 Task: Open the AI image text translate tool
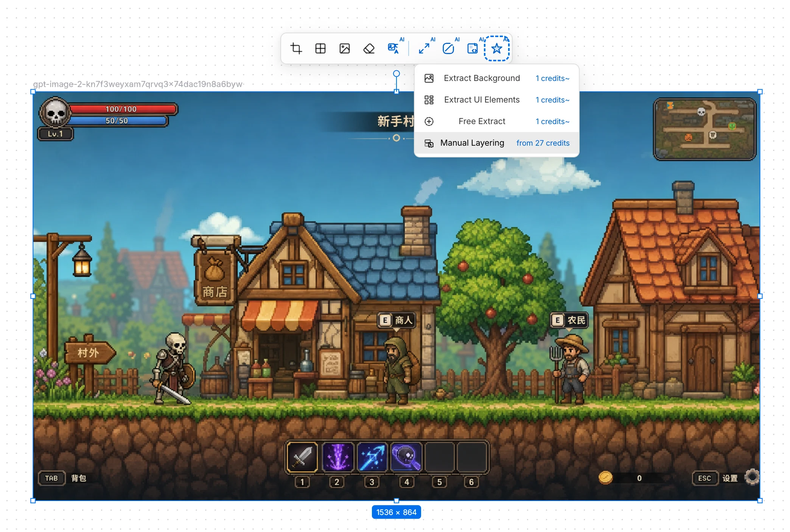(393, 48)
